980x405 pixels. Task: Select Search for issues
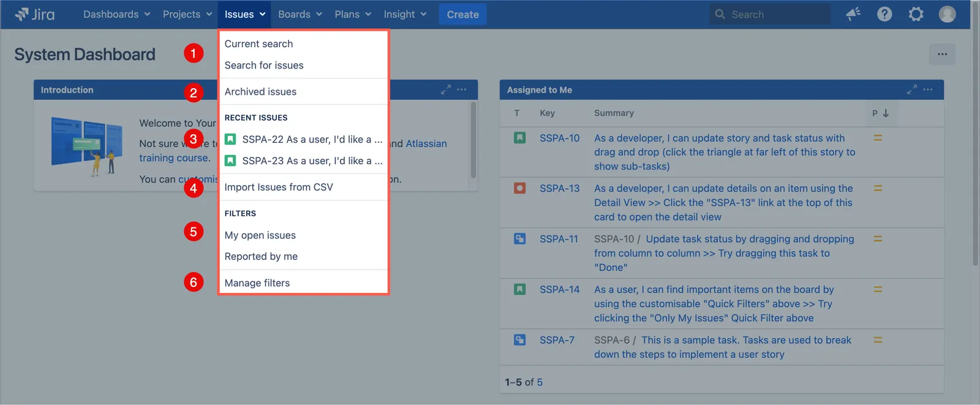click(x=304, y=66)
